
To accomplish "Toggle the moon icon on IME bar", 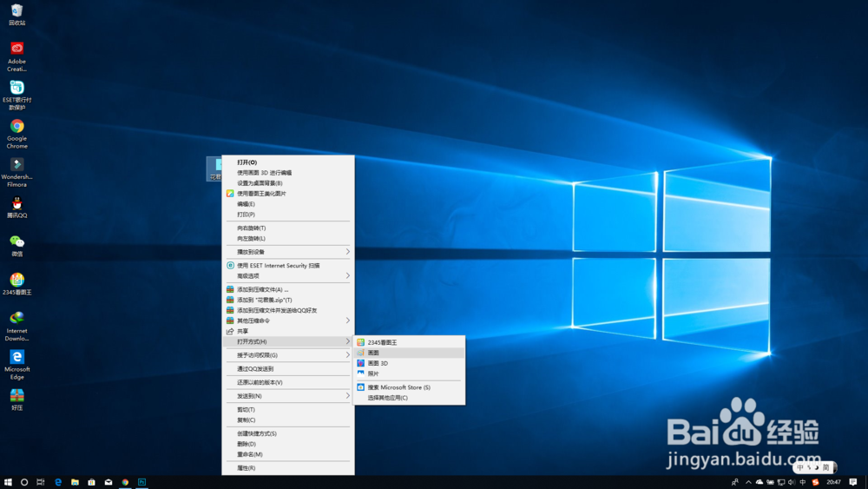I will pyautogui.click(x=817, y=468).
